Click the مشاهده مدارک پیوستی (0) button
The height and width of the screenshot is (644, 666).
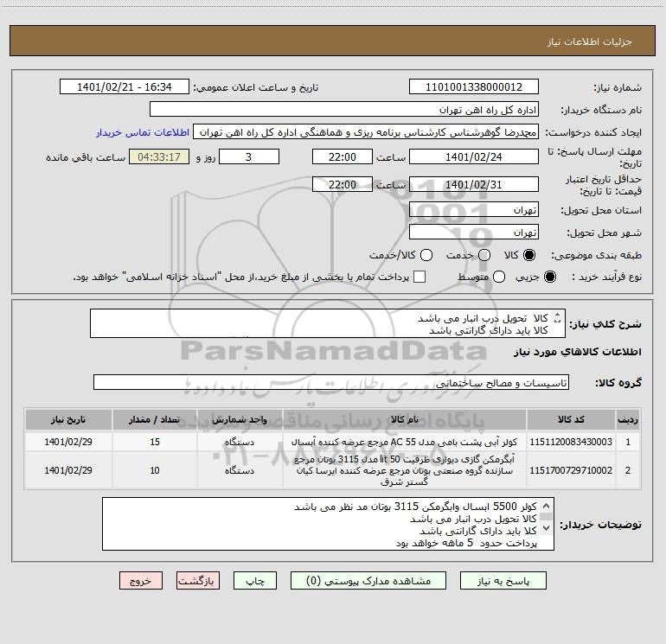(368, 581)
